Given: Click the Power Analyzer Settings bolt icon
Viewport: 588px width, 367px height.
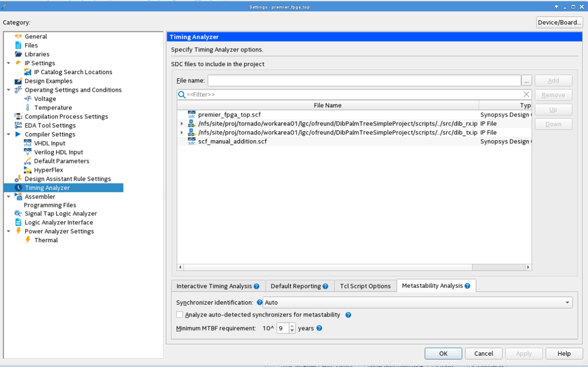Looking at the screenshot, I should (x=18, y=231).
